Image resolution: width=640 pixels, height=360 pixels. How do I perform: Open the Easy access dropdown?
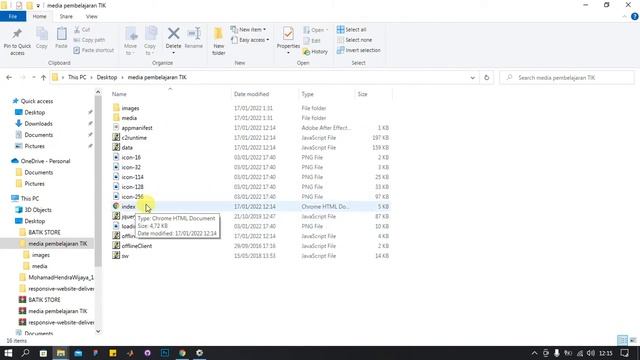click(x=250, y=40)
